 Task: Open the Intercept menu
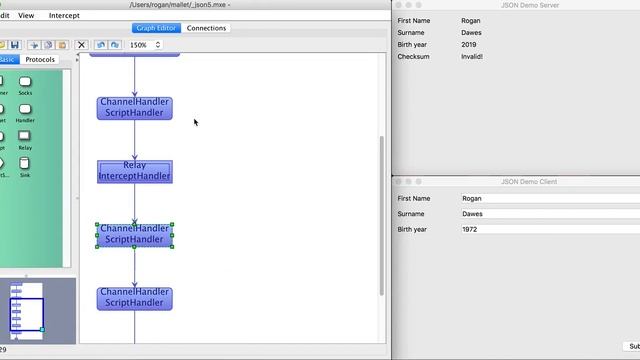coord(64,16)
